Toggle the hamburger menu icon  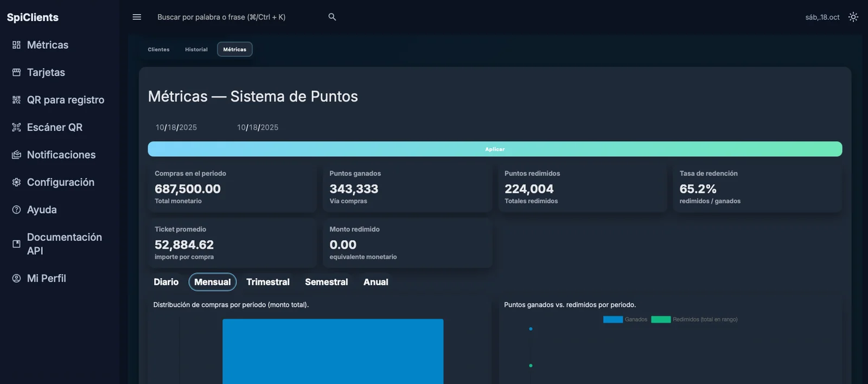point(137,17)
